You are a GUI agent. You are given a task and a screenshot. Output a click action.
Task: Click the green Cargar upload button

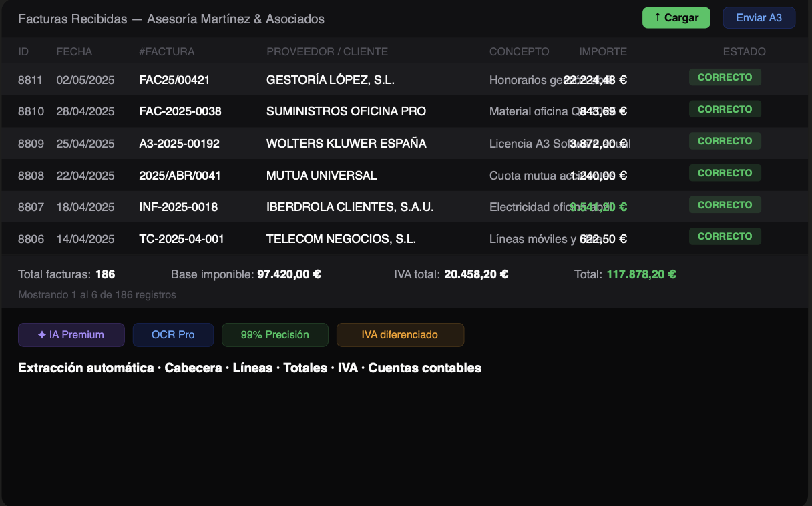676,18
